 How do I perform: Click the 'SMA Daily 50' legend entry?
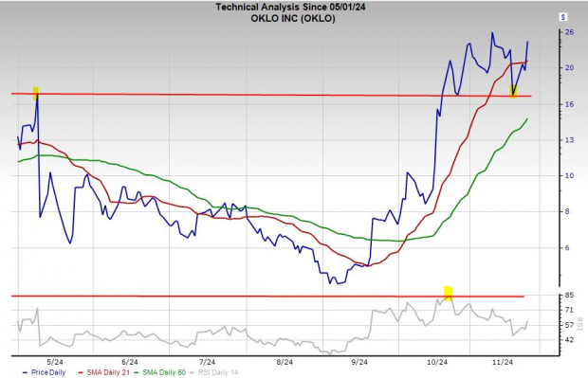point(160,372)
